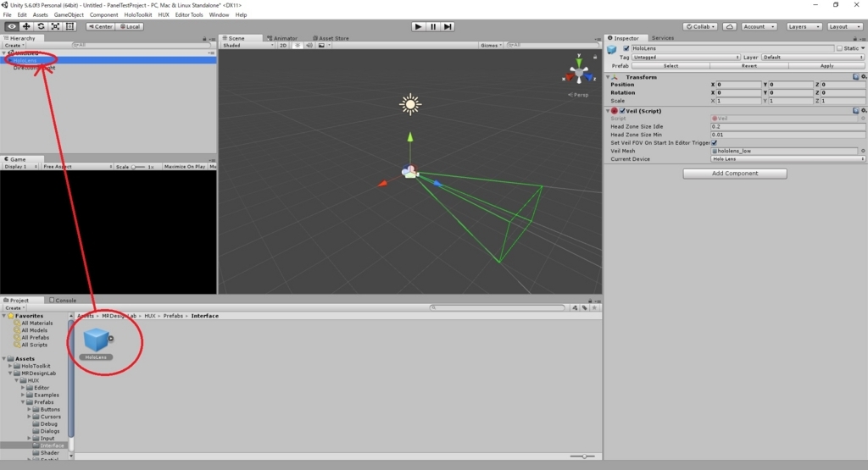The image size is (868, 470).
Task: Toggle Center pivot mode button
Action: (x=100, y=26)
